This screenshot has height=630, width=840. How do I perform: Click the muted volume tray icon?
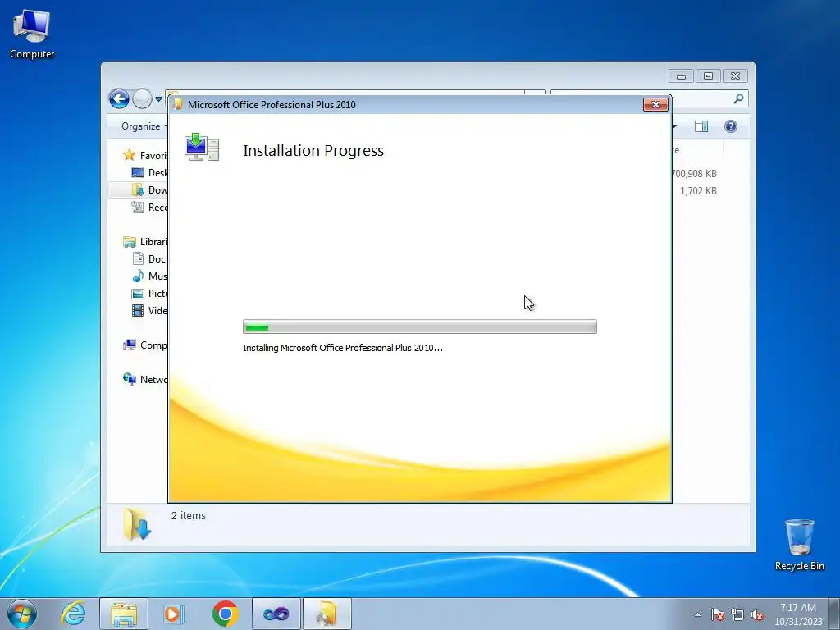point(757,614)
